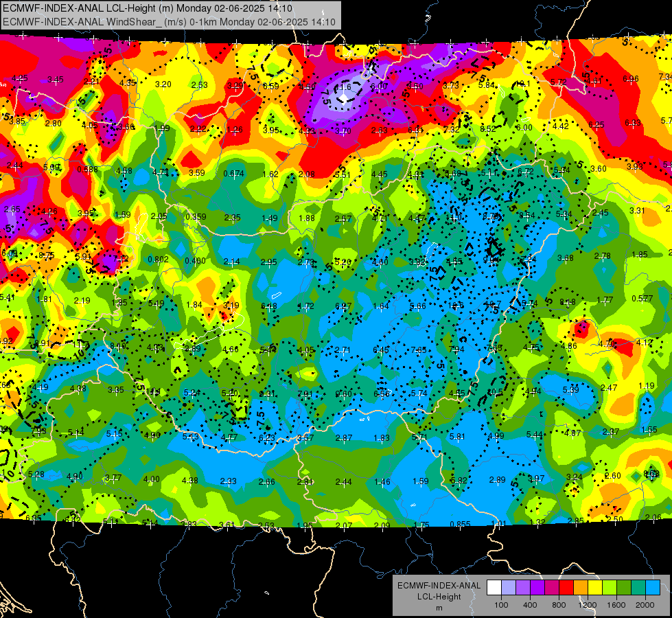Click the wind shear value '0.855'
Screen dimensions: 672x618
(461, 524)
